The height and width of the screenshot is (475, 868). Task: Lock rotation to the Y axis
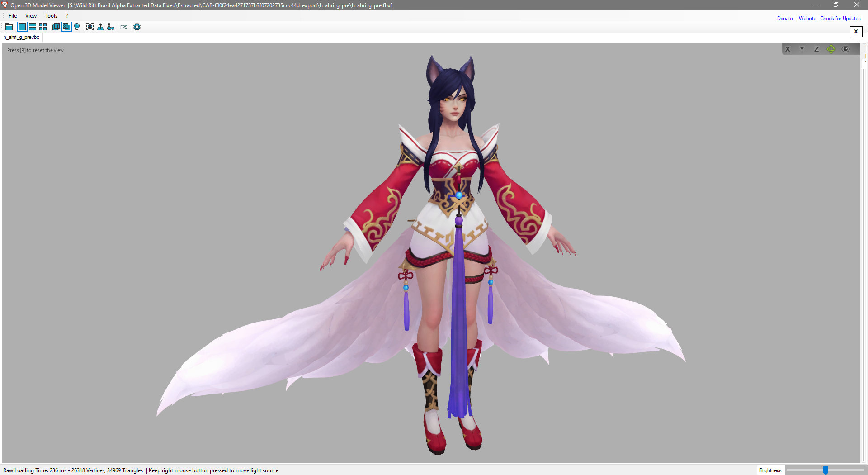click(x=802, y=49)
